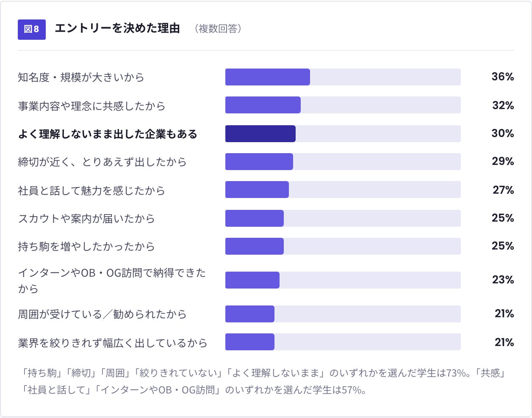Click the 23% percentage value
The image size is (532, 418).
(x=503, y=280)
